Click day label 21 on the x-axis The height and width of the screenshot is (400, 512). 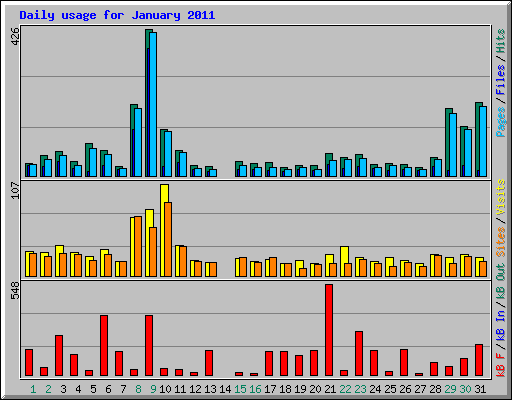tap(330, 389)
